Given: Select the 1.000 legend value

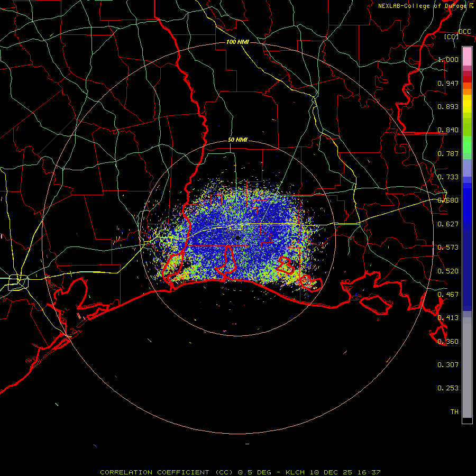Looking at the screenshot, I should (x=448, y=59).
